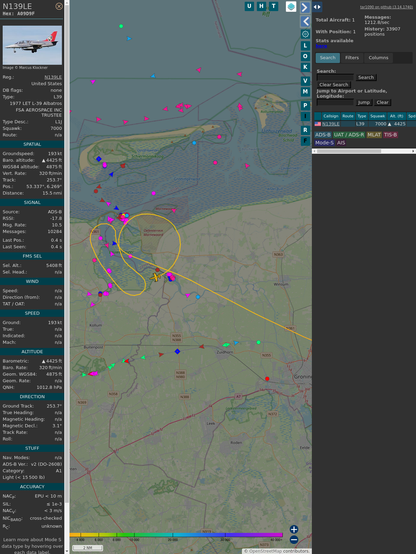Viewport: 416px width, 554px height.
Task: Toggle the F map button
Action: coord(305,141)
